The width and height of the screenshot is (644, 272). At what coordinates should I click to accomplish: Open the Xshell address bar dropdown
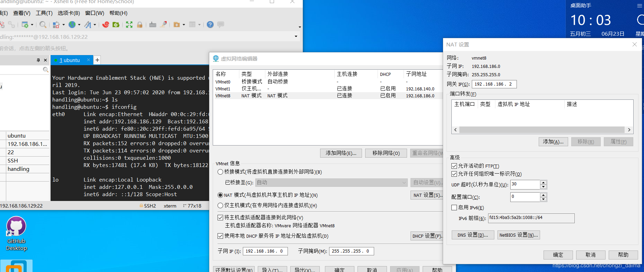pyautogui.click(x=296, y=36)
